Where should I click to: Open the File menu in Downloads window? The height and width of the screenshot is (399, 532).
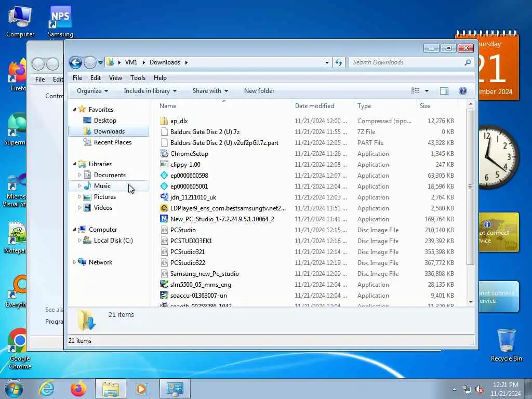click(77, 78)
